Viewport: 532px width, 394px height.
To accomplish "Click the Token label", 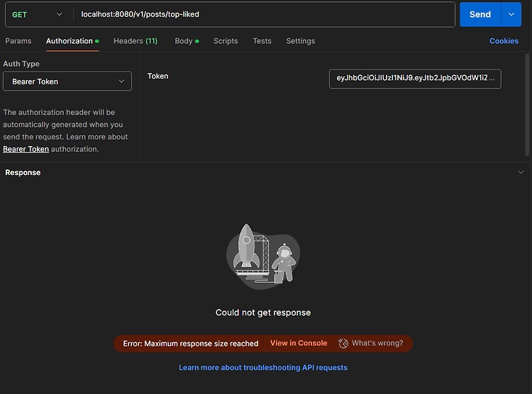I will pyautogui.click(x=157, y=77).
